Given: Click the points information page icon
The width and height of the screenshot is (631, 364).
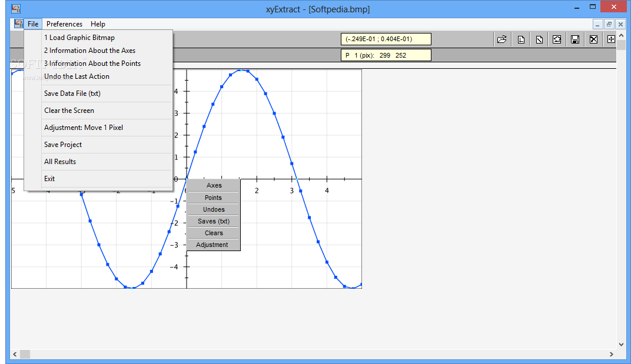Looking at the screenshot, I should pos(539,39).
